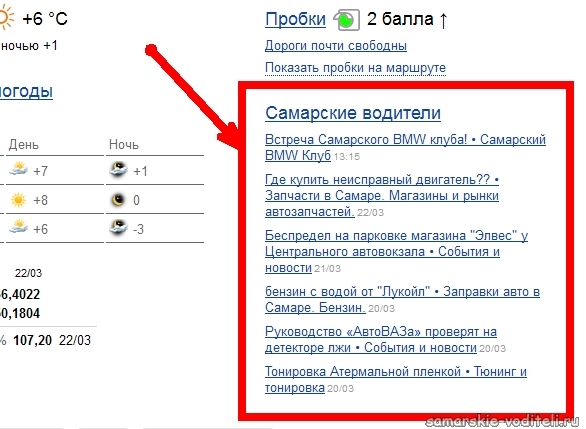Open бензин с водой от Лукойл link
This screenshot has height=429, width=586.
[402, 299]
